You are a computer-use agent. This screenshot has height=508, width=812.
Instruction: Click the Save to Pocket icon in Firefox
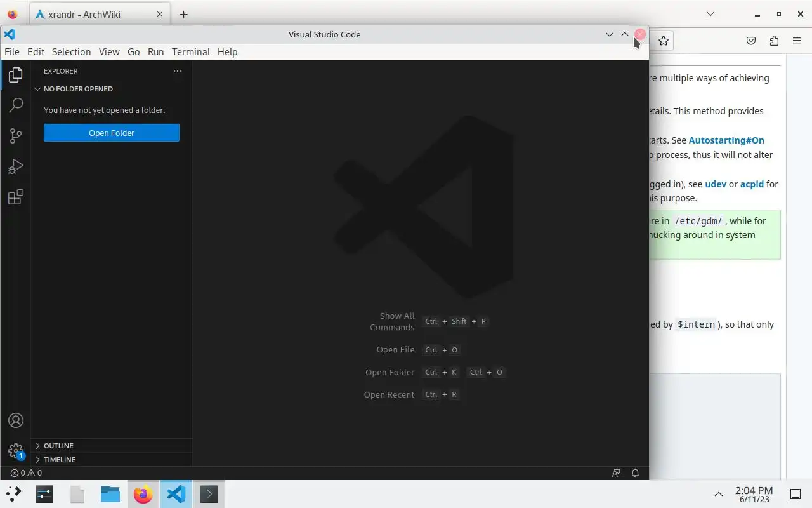coord(751,41)
